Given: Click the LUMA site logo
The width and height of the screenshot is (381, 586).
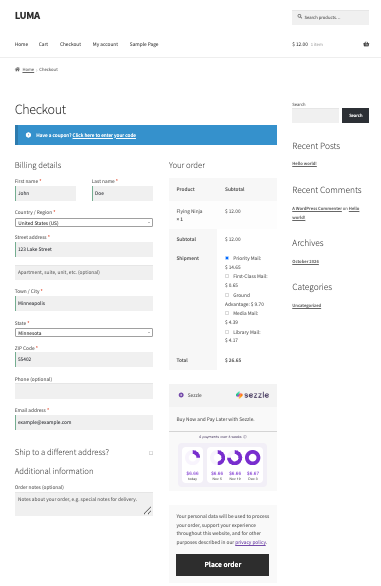Looking at the screenshot, I should 27,16.
